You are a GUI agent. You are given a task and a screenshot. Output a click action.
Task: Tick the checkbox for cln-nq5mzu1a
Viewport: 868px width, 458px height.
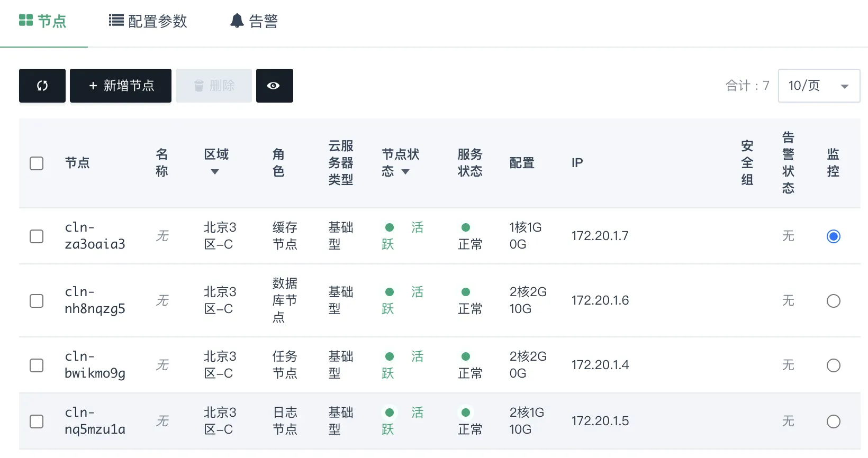[37, 422]
